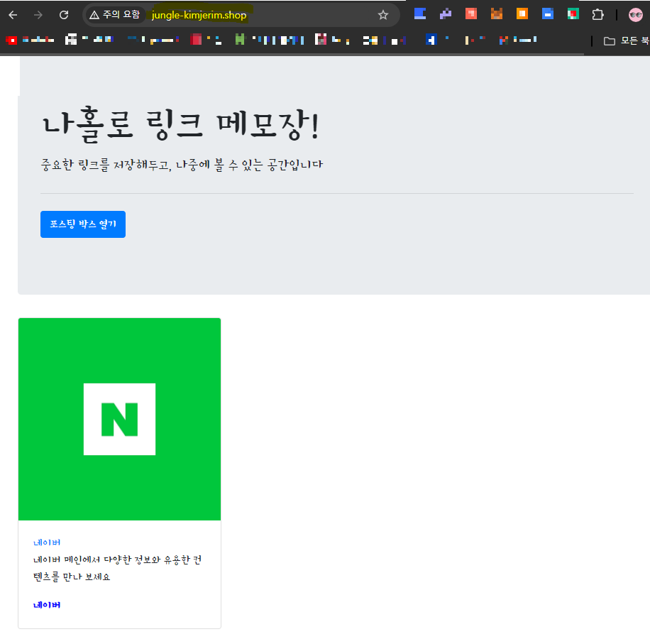Image resolution: width=650 pixels, height=644 pixels.
Task: Click the 나홀로 링크 메모장! heading
Action: coord(181,125)
